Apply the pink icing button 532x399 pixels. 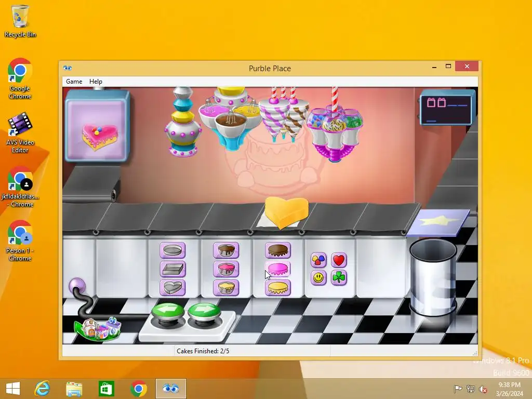278,269
